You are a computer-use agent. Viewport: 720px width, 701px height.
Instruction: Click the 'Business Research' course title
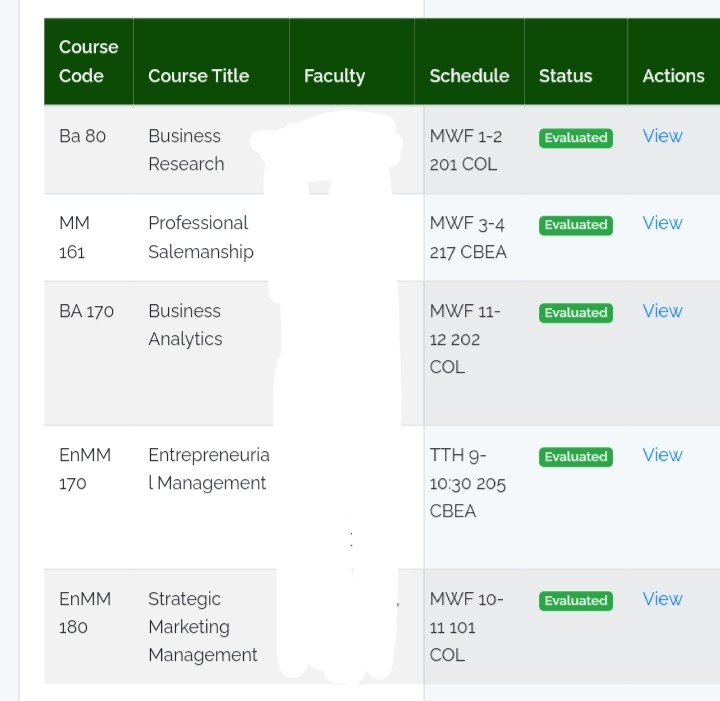click(x=186, y=150)
